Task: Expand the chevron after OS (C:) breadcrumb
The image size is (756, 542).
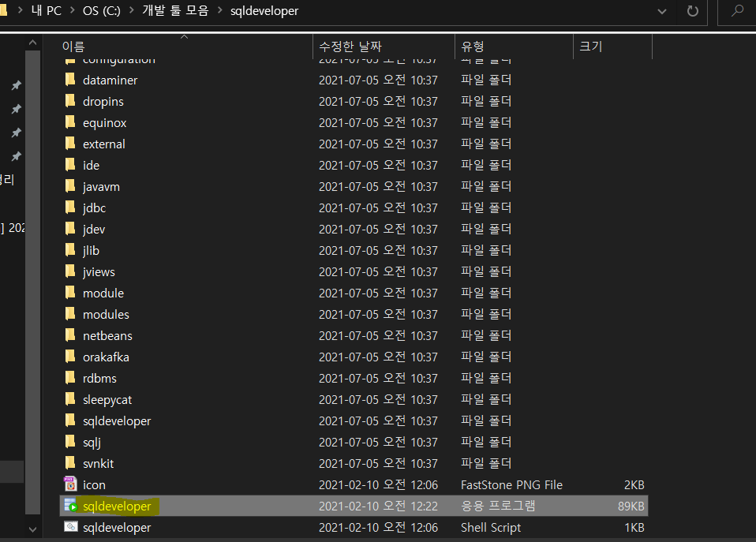Action: tap(131, 10)
